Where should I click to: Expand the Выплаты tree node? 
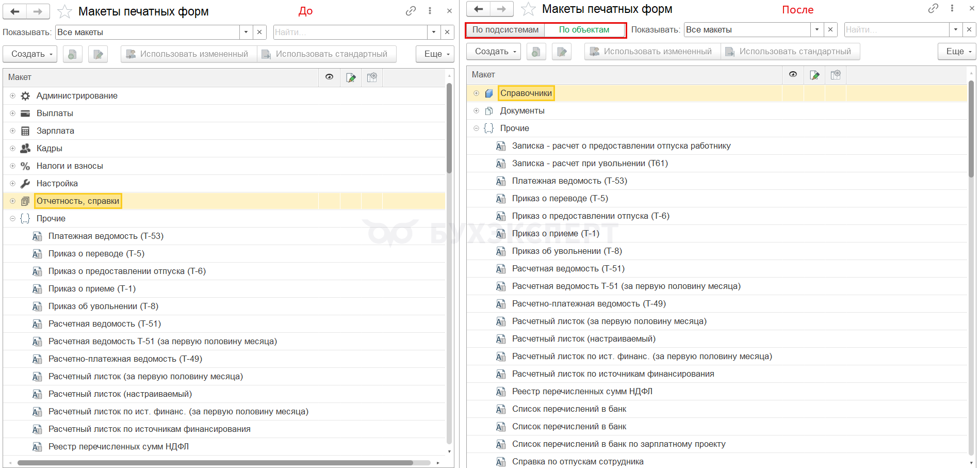12,113
